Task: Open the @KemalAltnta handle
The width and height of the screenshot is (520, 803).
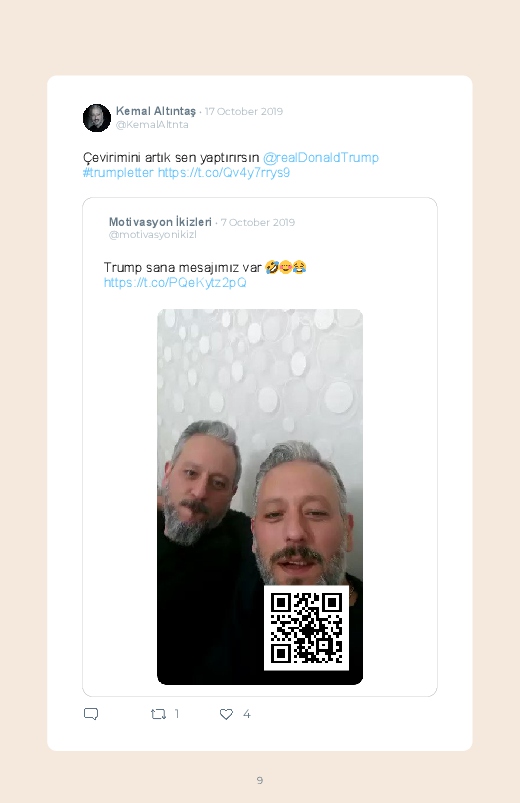Action: (152, 125)
